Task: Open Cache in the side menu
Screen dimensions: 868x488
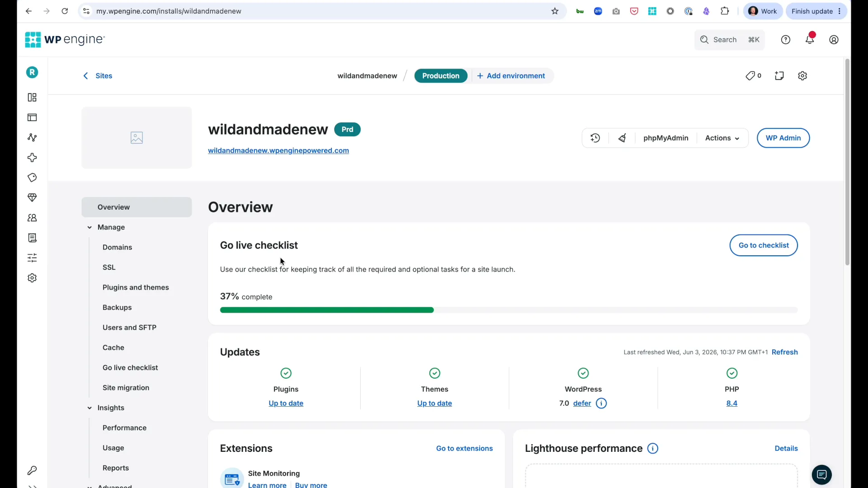Action: point(113,348)
